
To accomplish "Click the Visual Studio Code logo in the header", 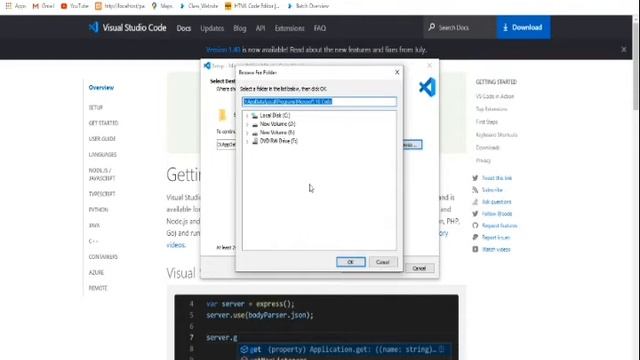I will 93,27.
